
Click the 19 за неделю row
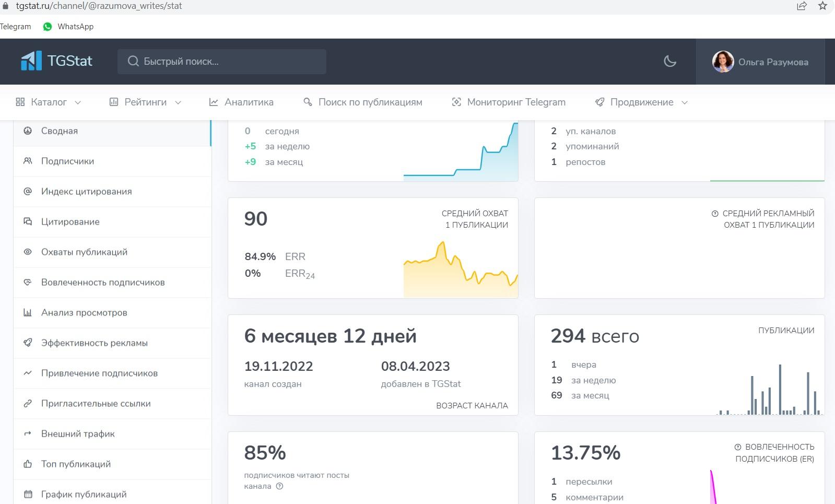583,380
